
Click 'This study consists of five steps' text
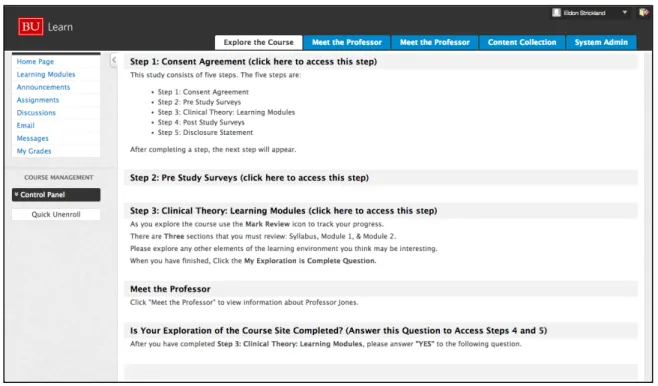(215, 75)
